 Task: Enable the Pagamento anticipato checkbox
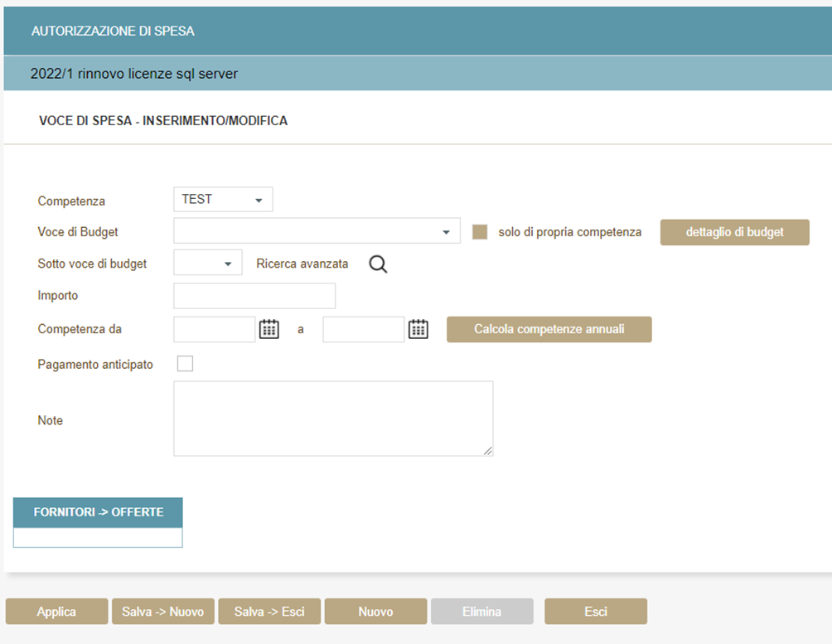185,364
